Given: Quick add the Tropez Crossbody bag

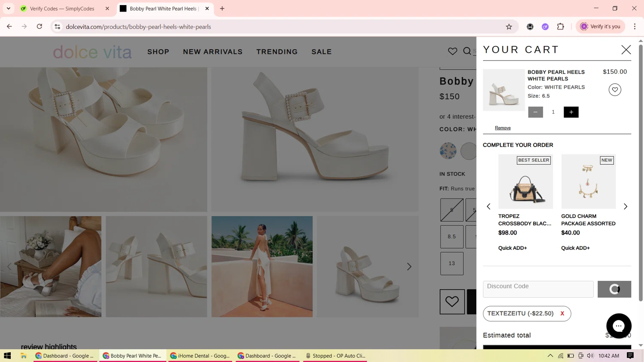Looking at the screenshot, I should click(x=513, y=248).
